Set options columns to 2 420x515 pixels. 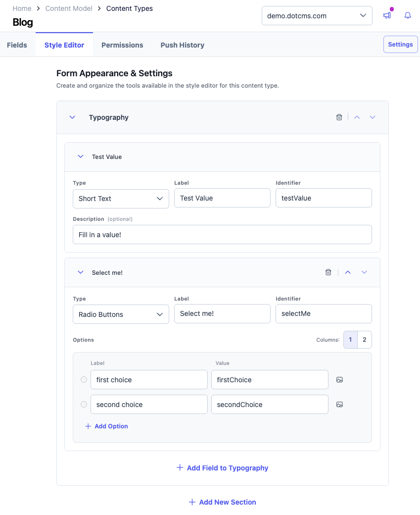point(365,340)
